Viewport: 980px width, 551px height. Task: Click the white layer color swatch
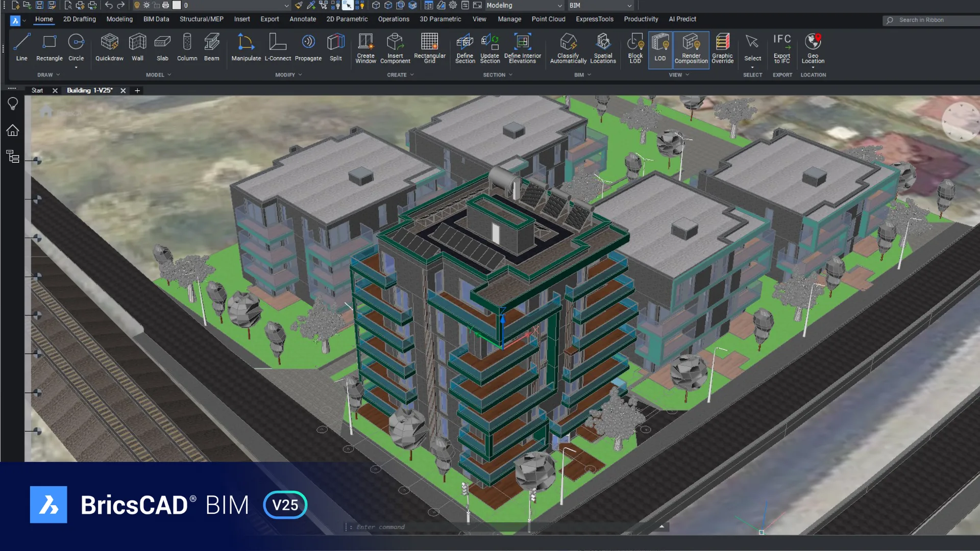(177, 5)
